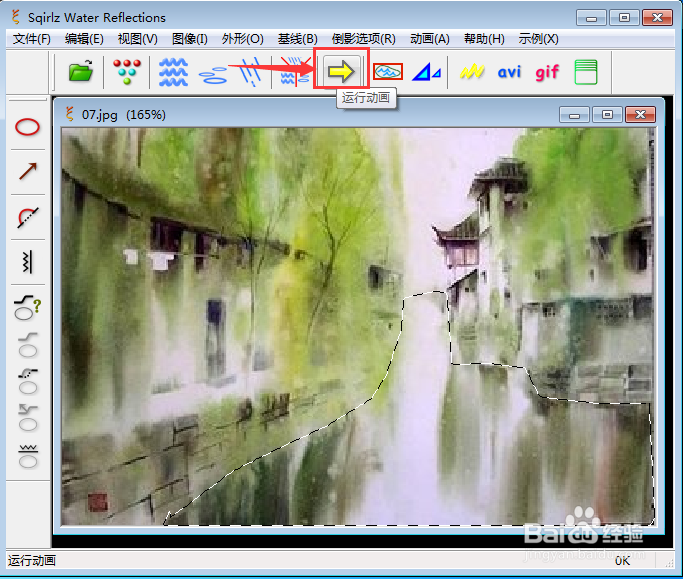Minimize the 07.jpg image window
The image size is (683, 579).
pos(574,115)
